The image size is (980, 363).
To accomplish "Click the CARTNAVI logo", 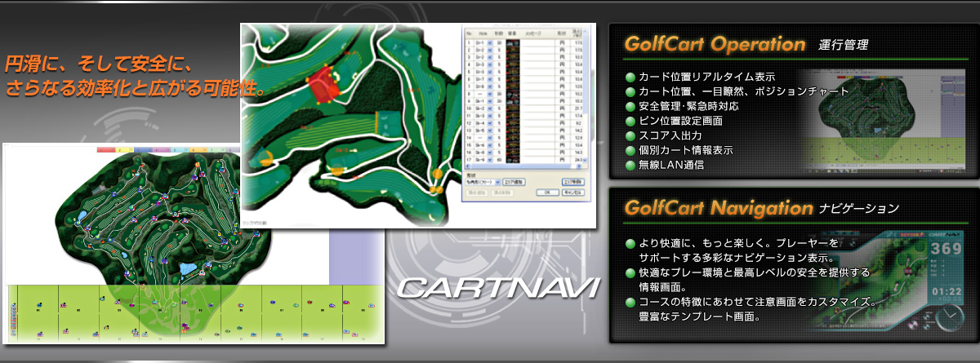I will [498, 287].
